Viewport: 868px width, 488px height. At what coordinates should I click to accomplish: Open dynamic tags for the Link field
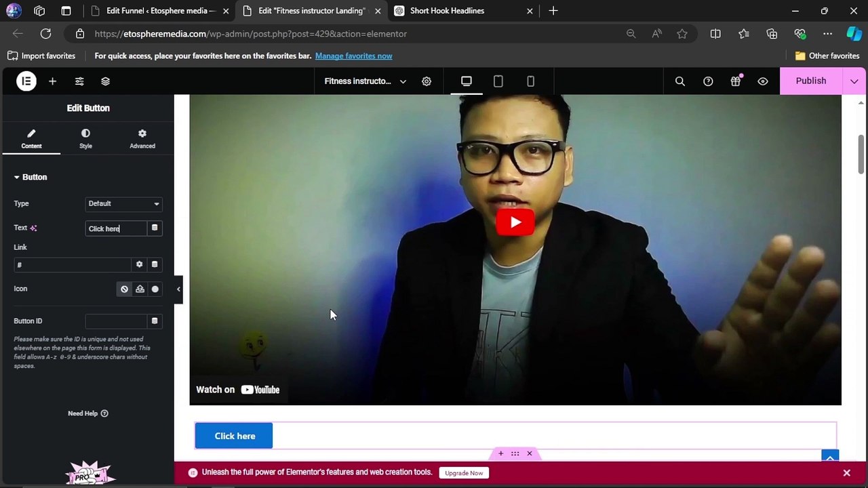click(x=155, y=265)
